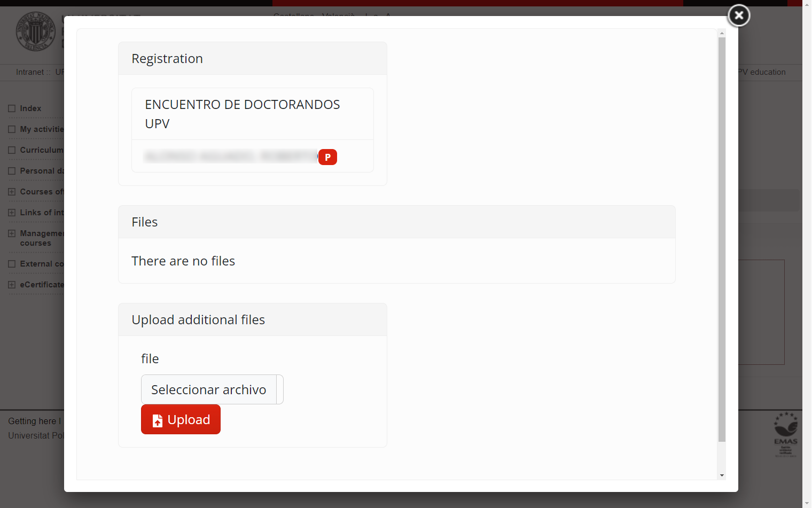This screenshot has width=812, height=508.
Task: Click the modal scrollbar up arrow
Action: coord(722,33)
